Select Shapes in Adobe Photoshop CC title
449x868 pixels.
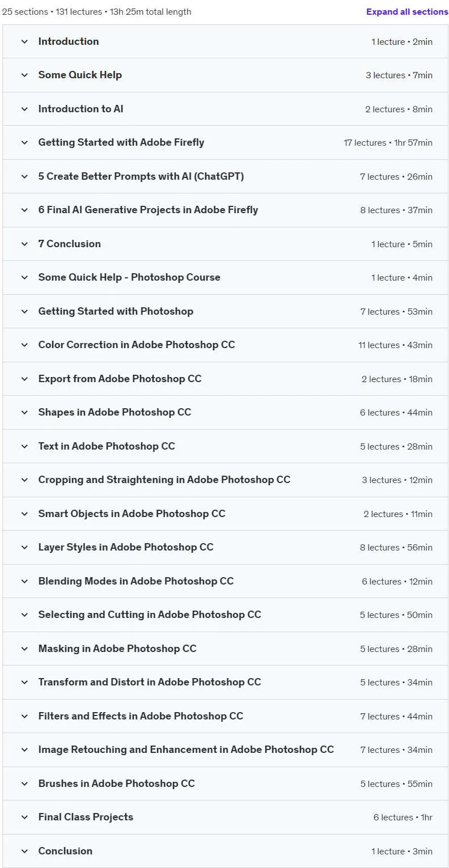[x=115, y=412]
